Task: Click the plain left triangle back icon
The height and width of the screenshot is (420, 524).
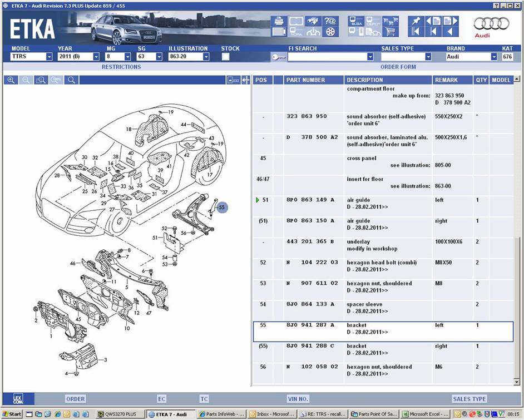Action: coord(450,32)
